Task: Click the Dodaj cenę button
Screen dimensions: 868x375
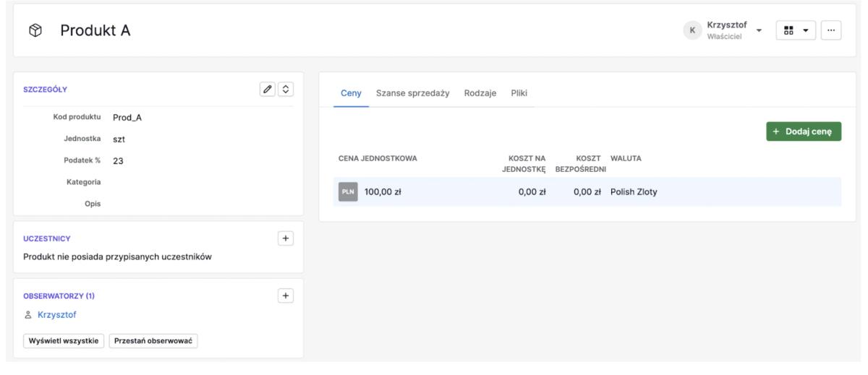Action: [804, 132]
